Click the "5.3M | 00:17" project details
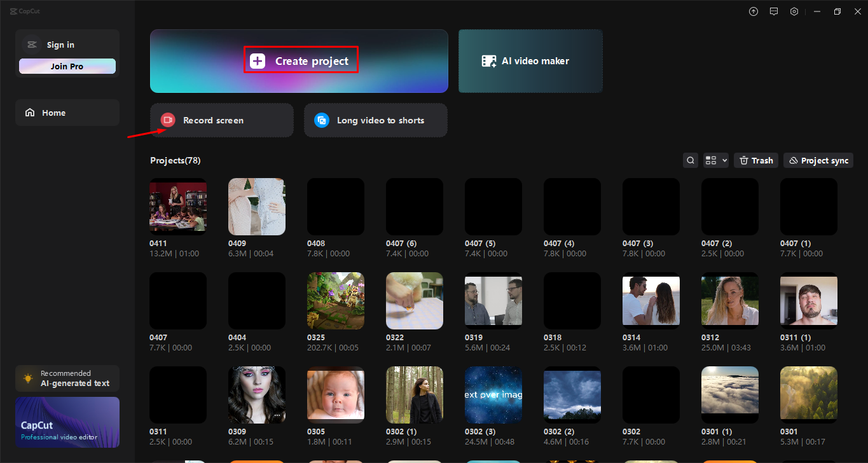This screenshot has width=868, height=463. coord(803,442)
